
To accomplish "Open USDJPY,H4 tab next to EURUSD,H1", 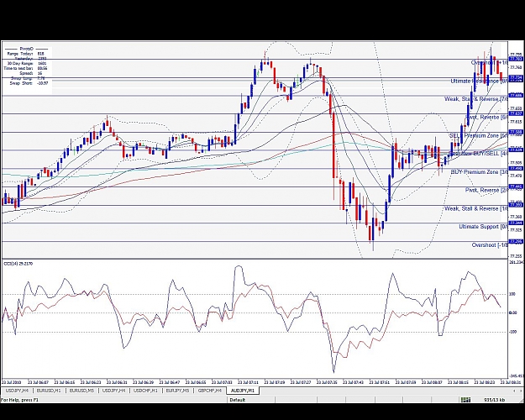I will [x=17, y=391].
